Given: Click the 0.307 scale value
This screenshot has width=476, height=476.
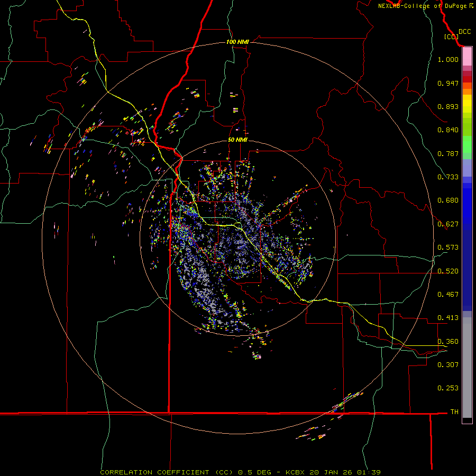Looking at the screenshot, I should [x=448, y=365].
